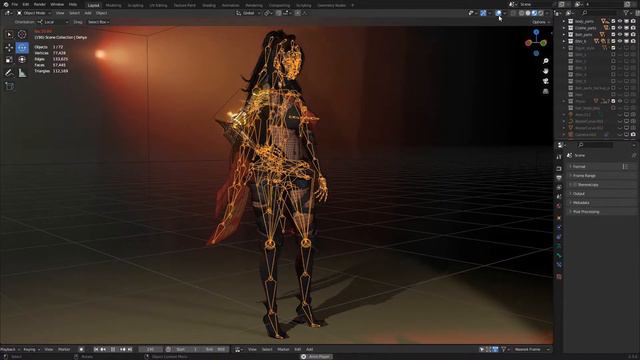Select the Annotate pencil tool
Image resolution: width=640 pixels, height=360 pixels.
[x=9, y=73]
